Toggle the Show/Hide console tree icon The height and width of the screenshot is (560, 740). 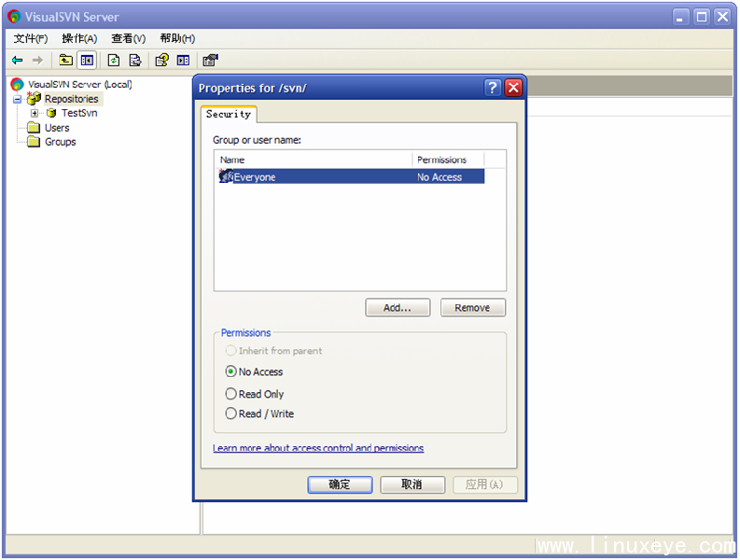(x=87, y=60)
